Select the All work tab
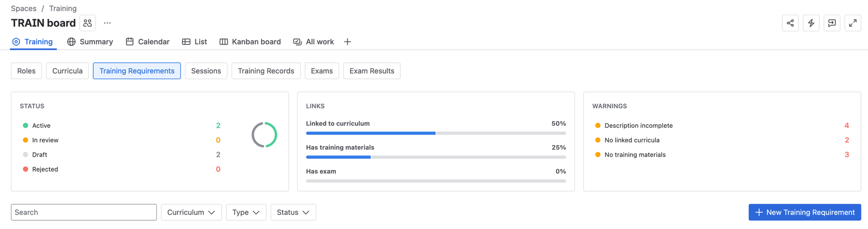The height and width of the screenshot is (229, 868). (x=314, y=42)
